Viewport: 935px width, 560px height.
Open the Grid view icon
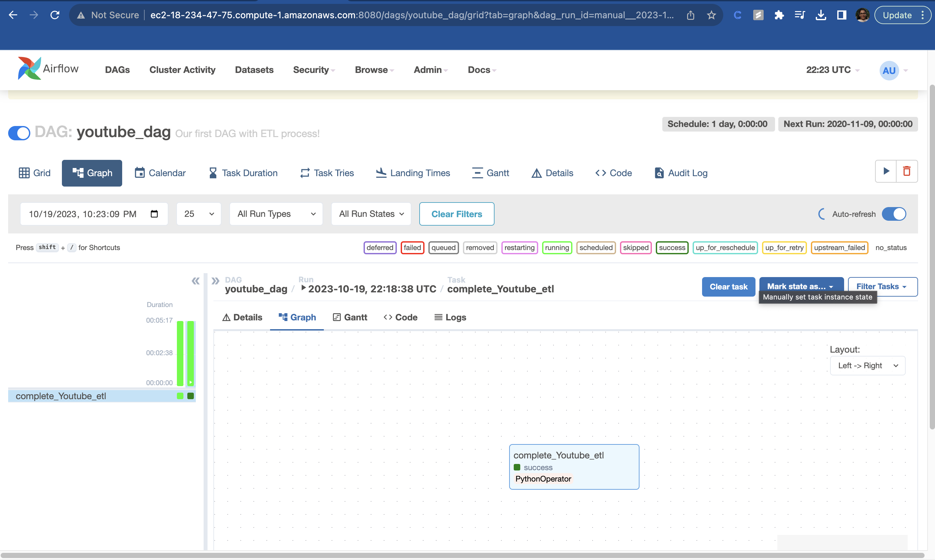point(34,173)
